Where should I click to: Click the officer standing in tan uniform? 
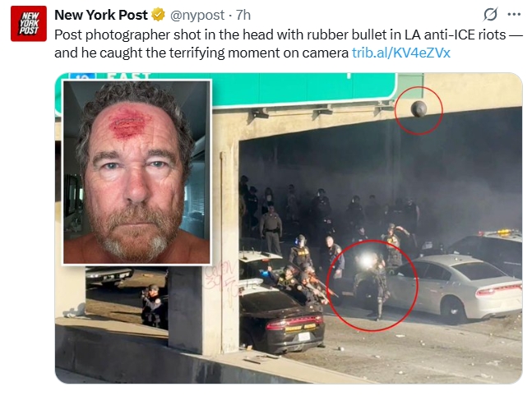coord(271,228)
